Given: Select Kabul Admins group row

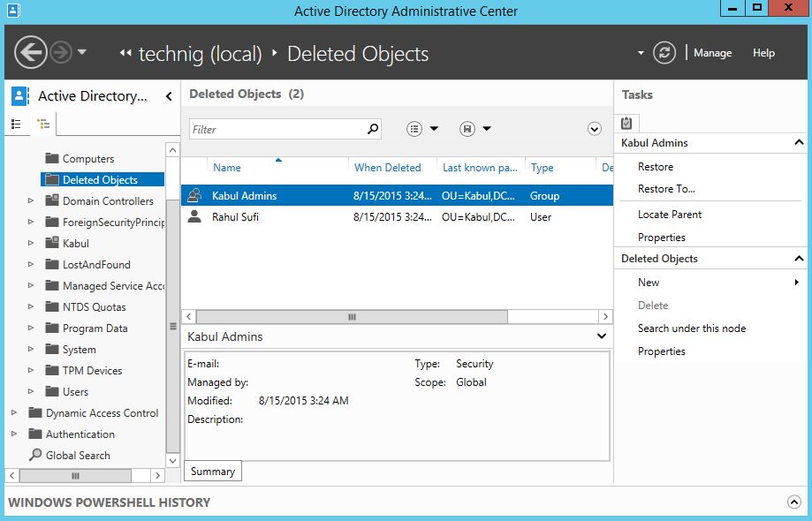Looking at the screenshot, I should point(398,195).
